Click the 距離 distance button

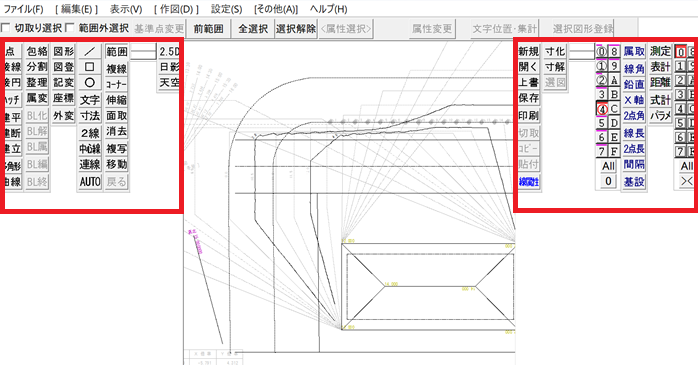tap(660, 83)
